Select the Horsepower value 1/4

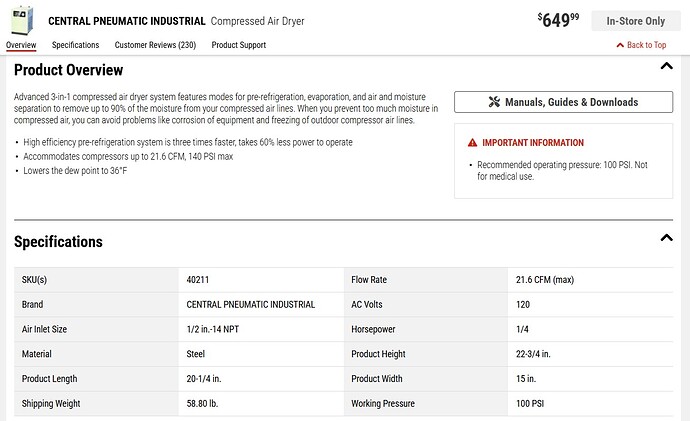coord(522,329)
